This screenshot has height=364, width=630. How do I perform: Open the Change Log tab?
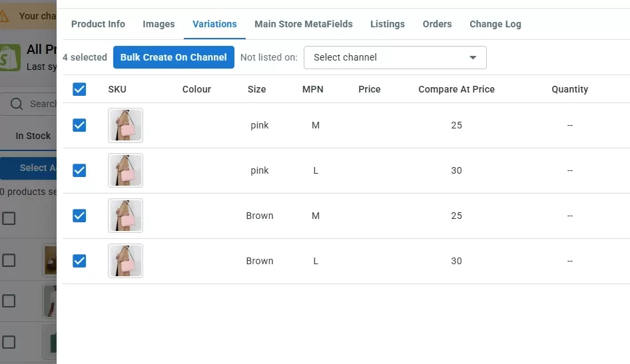[495, 24]
